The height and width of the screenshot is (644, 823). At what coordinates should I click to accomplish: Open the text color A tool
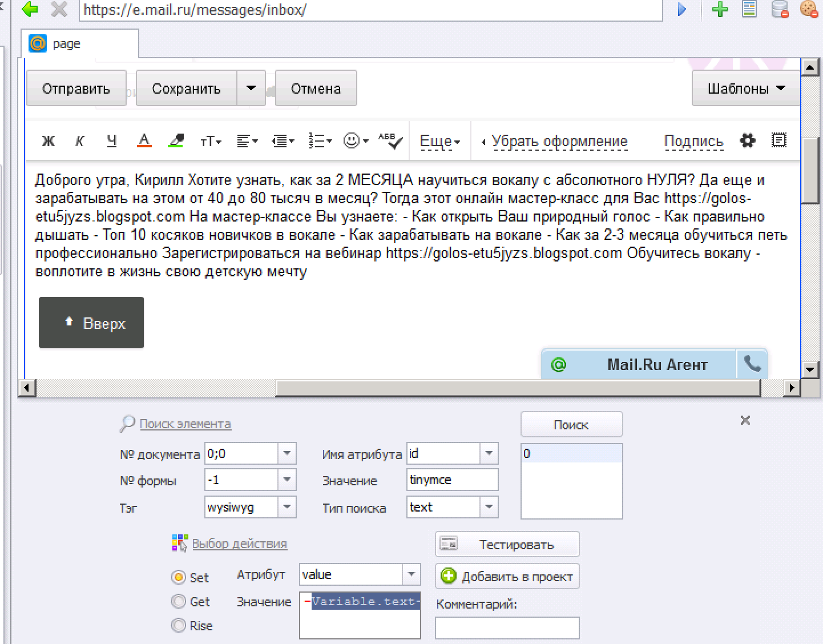tap(144, 140)
